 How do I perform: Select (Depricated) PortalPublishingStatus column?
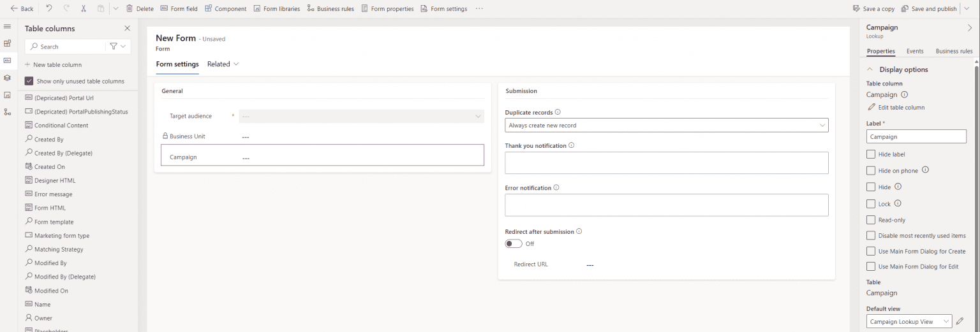tap(77, 112)
